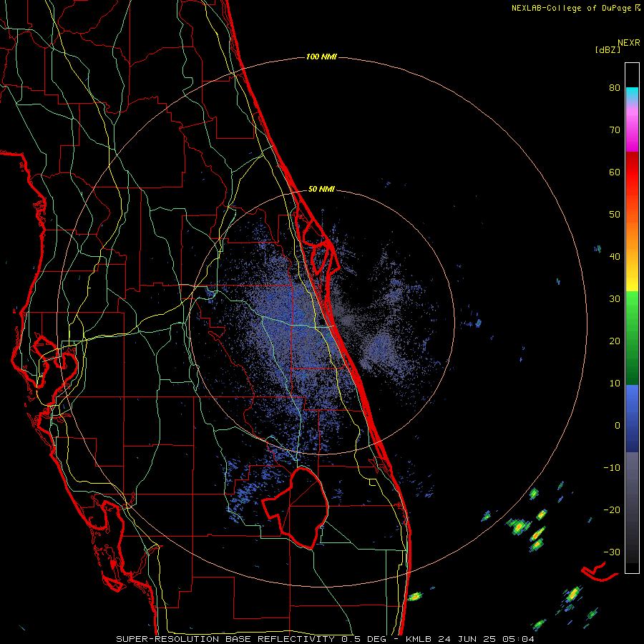Click the Grand Bahama island outline
This screenshot has width=644, height=644.
click(600, 572)
